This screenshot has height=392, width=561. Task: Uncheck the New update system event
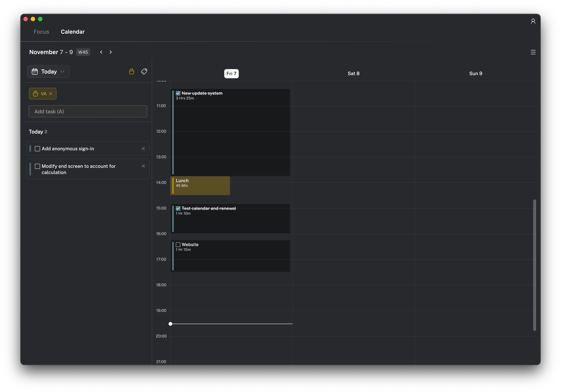pyautogui.click(x=178, y=93)
